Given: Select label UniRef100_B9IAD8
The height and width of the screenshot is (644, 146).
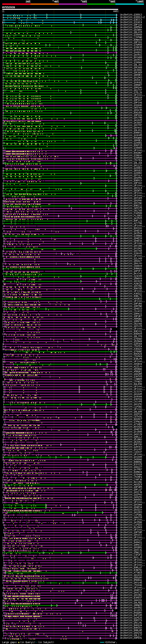Looking at the screenshot, I should 131,58.
